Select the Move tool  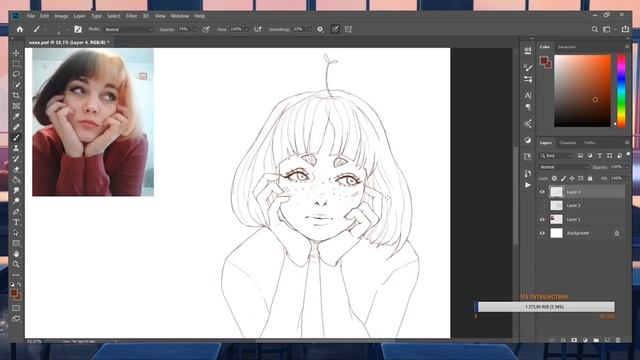16,53
